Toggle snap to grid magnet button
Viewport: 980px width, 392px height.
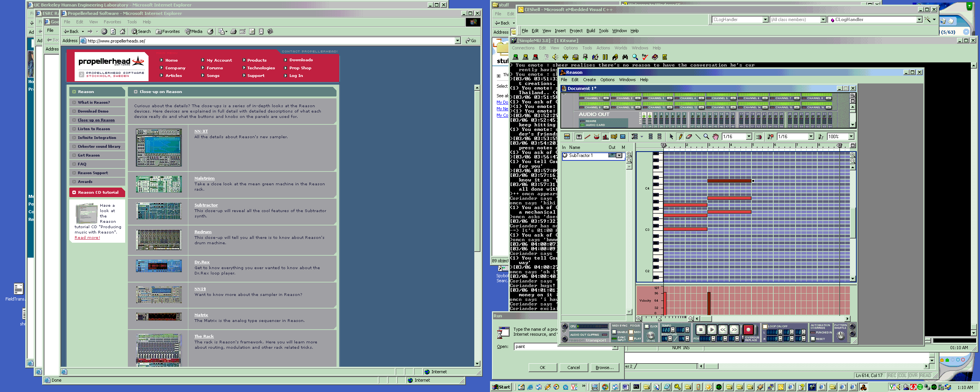tap(759, 136)
